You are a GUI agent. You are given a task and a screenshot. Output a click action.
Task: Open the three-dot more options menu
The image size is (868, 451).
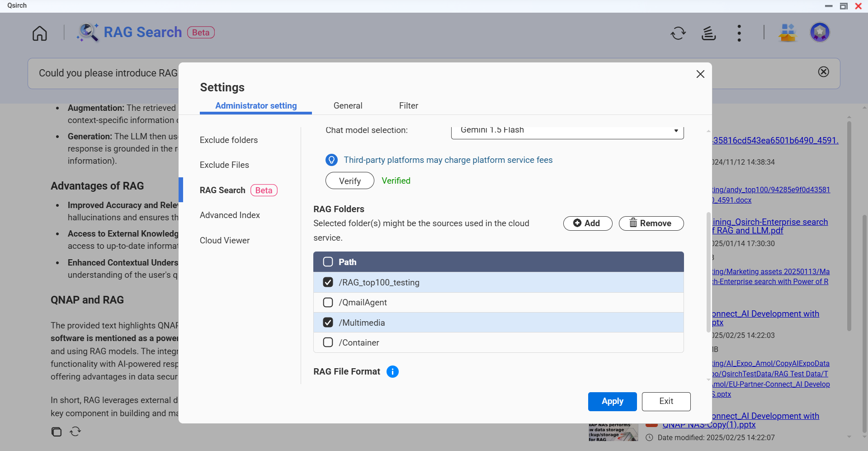click(x=739, y=33)
